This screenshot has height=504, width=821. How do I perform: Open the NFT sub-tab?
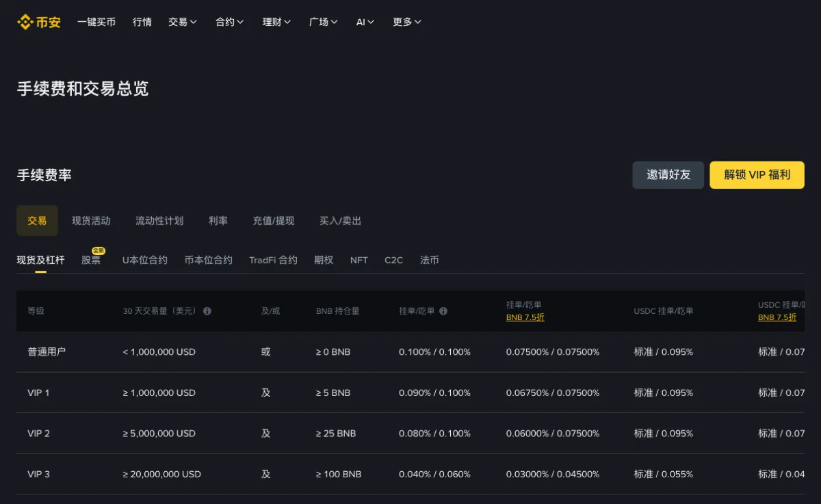point(359,260)
